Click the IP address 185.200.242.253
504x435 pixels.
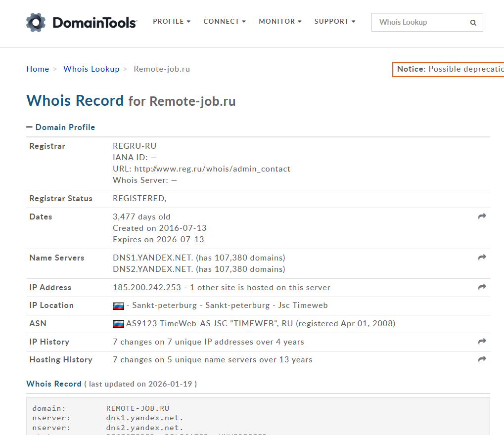[147, 288]
